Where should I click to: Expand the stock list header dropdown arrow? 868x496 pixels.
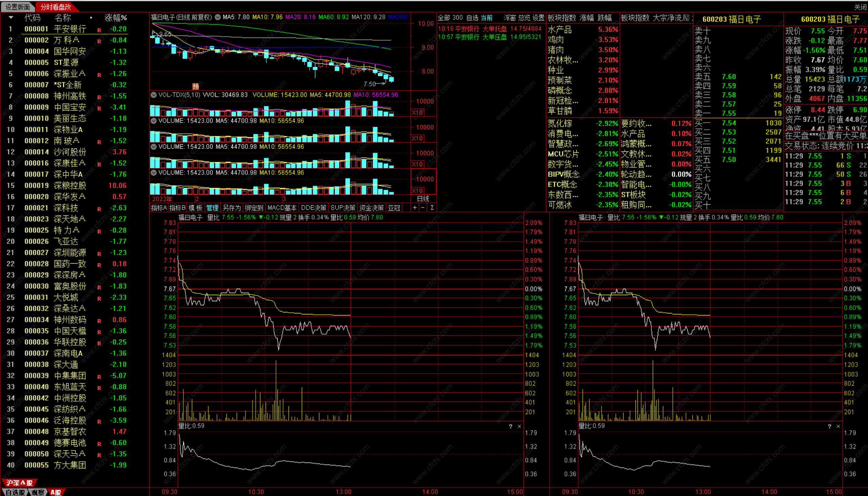(x=11, y=17)
